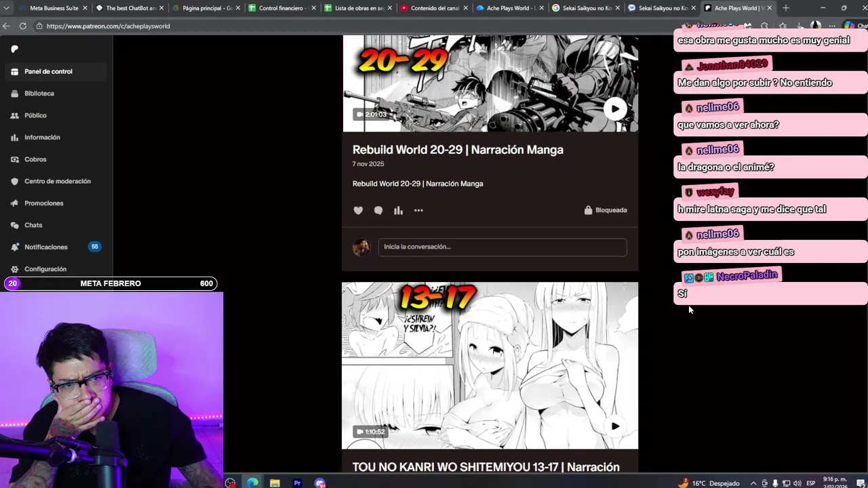Click the 55 notifications badge
Screen dimensions: 868x488
(x=94, y=247)
